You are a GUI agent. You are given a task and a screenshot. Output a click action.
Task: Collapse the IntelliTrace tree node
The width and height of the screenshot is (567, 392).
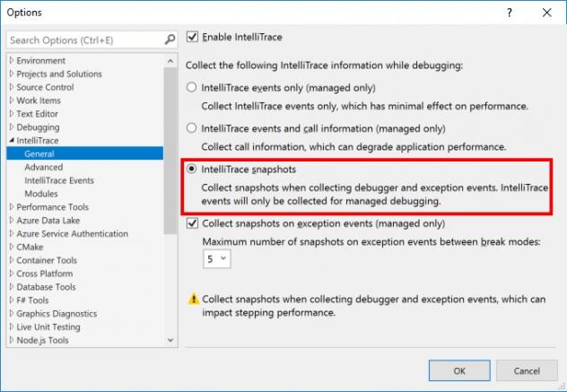point(11,141)
